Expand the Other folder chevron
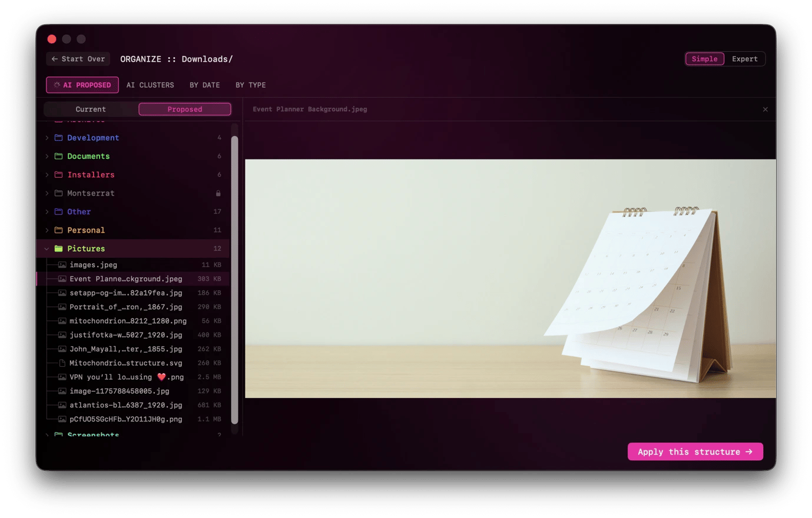 [x=47, y=212]
